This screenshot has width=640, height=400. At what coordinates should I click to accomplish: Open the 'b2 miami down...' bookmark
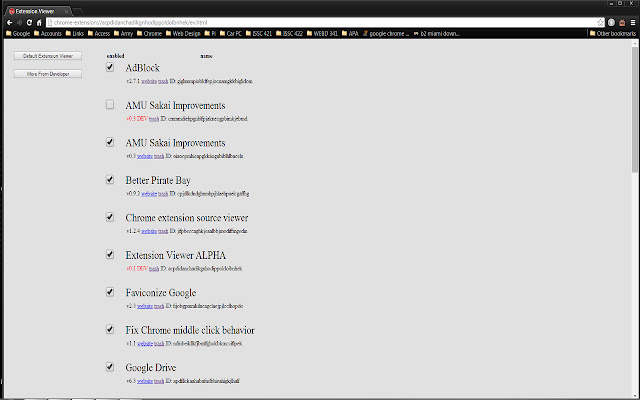point(437,33)
